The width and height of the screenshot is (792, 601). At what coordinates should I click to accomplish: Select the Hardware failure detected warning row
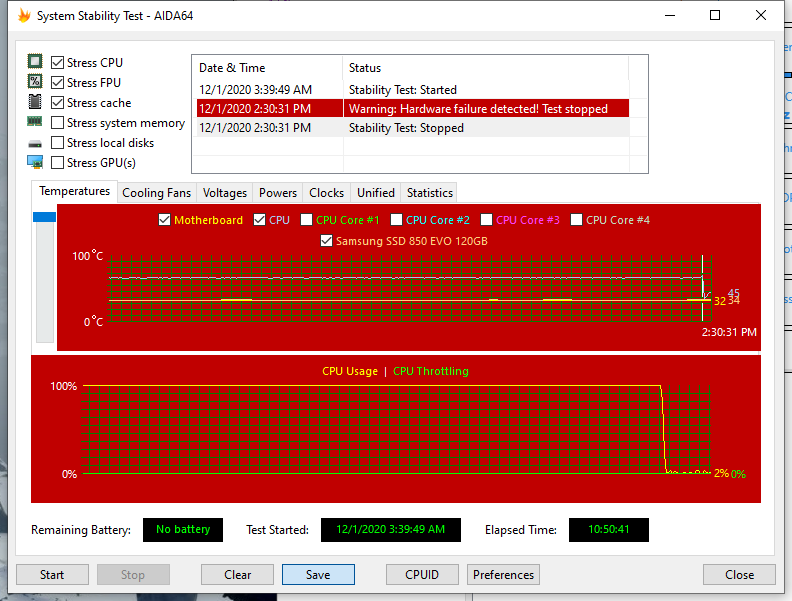413,109
